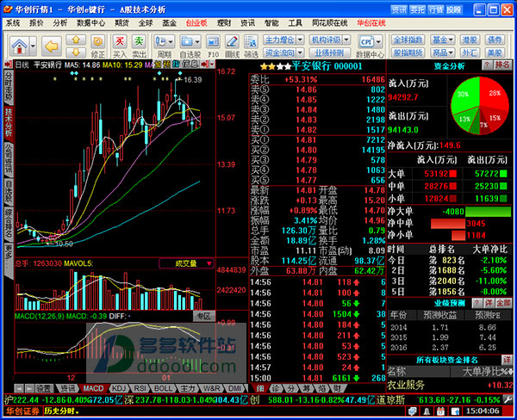Click the 专区 button in MACD panel
This screenshot has width=517, height=420.
pyautogui.click(x=204, y=316)
